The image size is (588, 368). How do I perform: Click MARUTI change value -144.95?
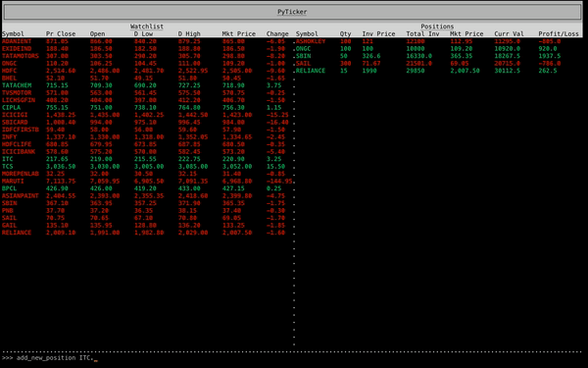(279, 181)
